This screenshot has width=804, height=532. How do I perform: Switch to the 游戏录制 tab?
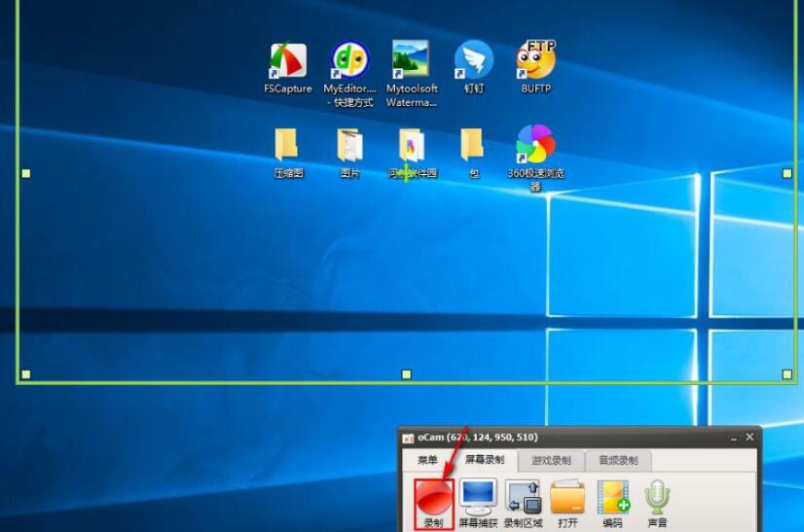pos(551,460)
